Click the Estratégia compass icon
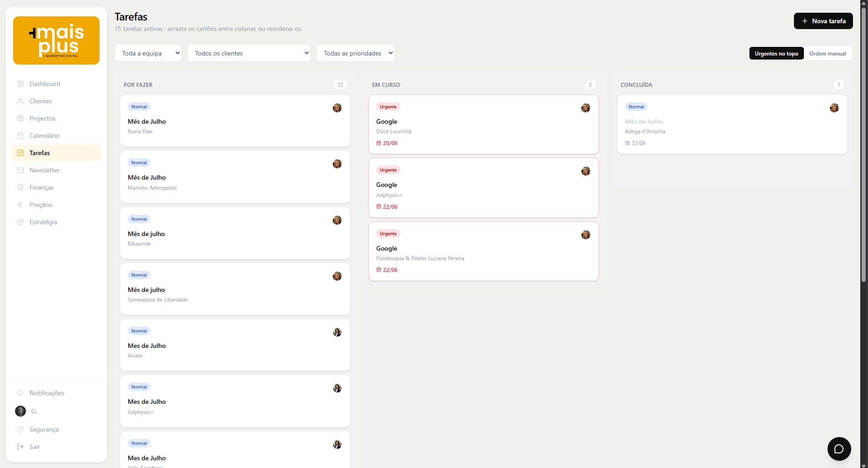 click(20, 222)
